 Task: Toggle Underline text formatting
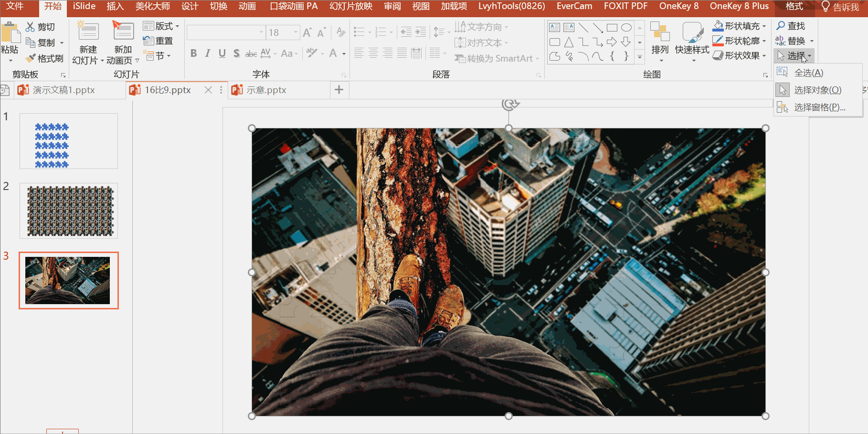coord(222,53)
